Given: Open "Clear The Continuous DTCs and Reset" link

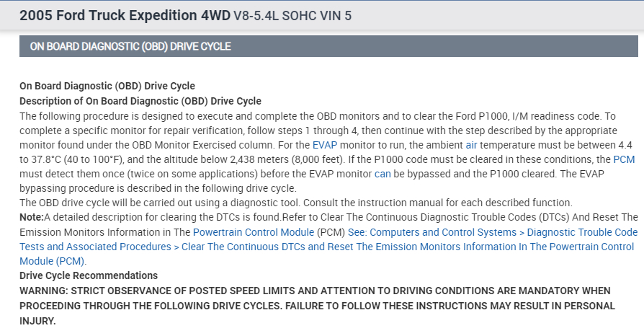Looking at the screenshot, I should click(x=269, y=247).
